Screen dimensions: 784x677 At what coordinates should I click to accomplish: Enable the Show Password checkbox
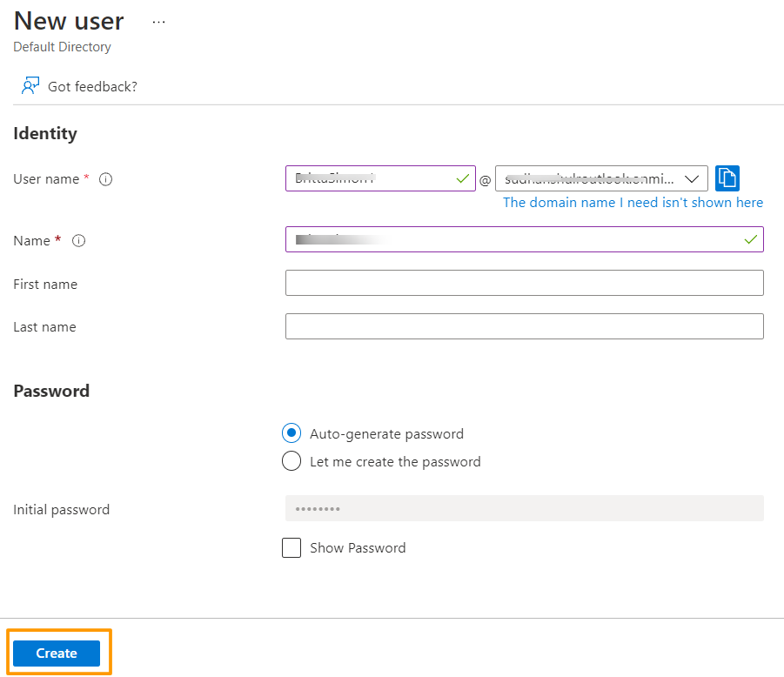[x=291, y=548]
